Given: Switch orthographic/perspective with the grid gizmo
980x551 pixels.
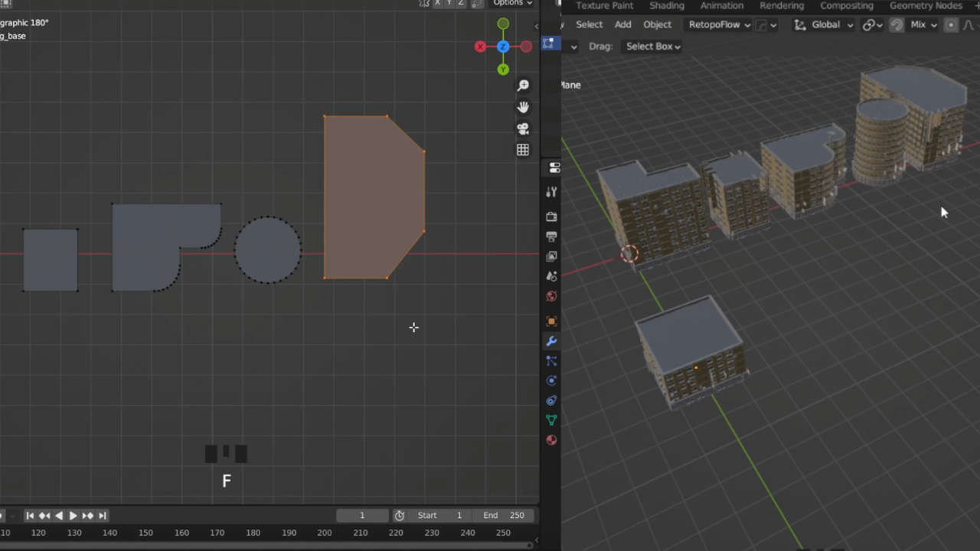Looking at the screenshot, I should coord(523,150).
